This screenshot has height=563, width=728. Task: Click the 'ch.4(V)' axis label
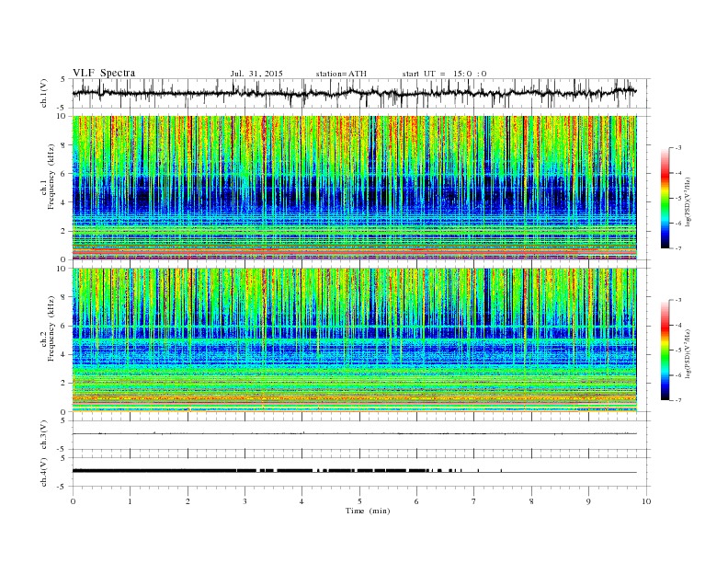click(44, 472)
